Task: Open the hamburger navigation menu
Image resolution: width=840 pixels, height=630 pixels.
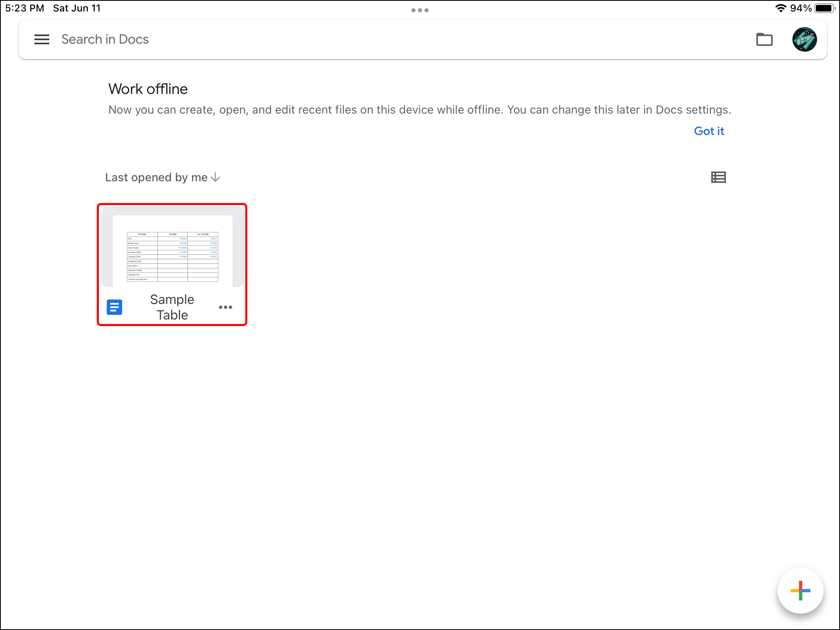Action: pos(41,39)
